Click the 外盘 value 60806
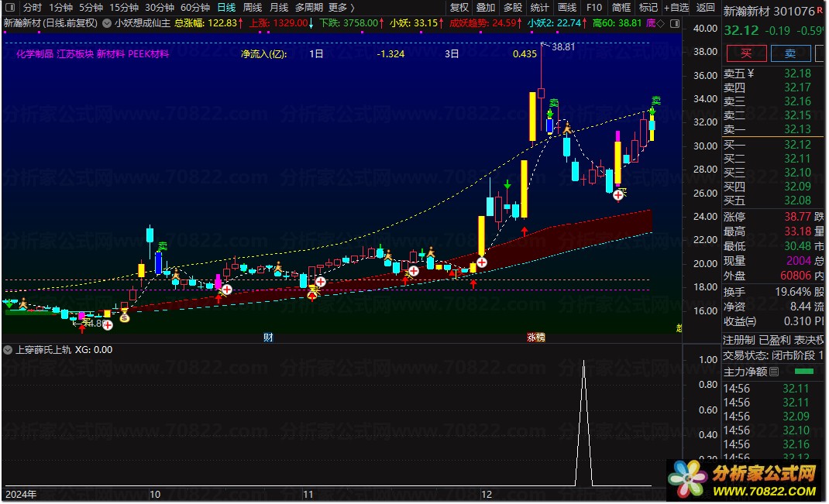The height and width of the screenshot is (504, 829). pyautogui.click(x=796, y=276)
